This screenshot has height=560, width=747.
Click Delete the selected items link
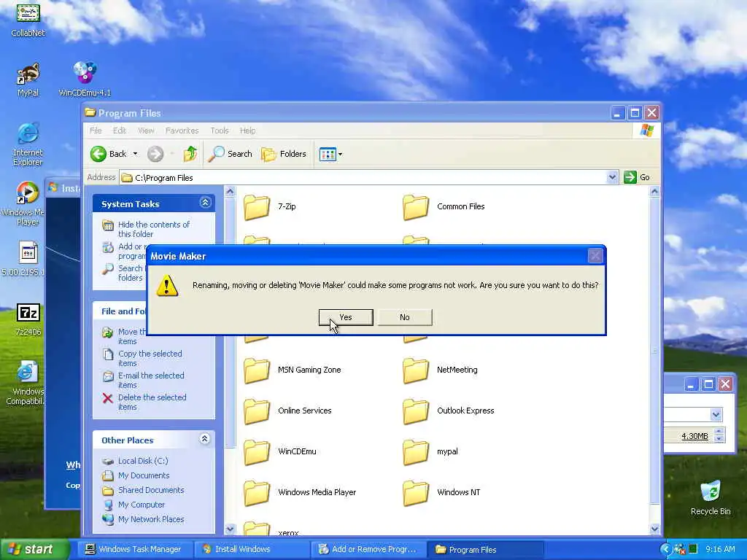(x=152, y=402)
